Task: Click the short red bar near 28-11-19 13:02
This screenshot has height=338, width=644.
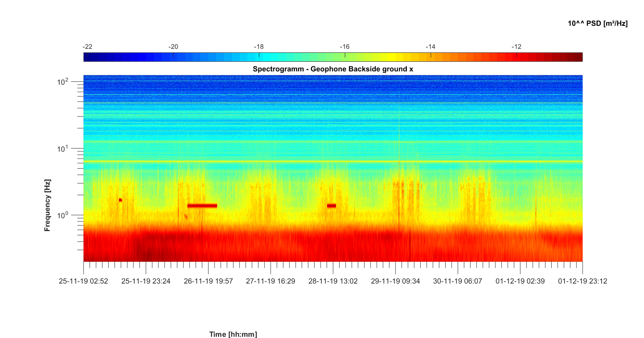Action: (x=331, y=206)
